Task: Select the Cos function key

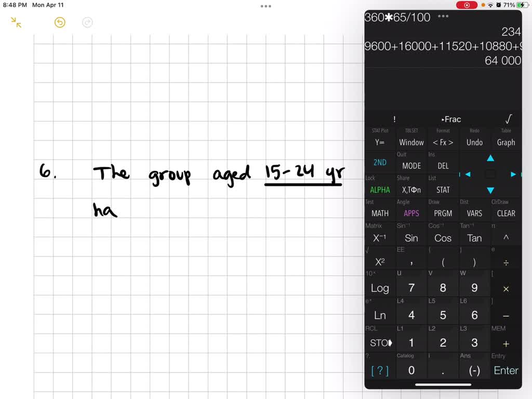Action: (443, 238)
